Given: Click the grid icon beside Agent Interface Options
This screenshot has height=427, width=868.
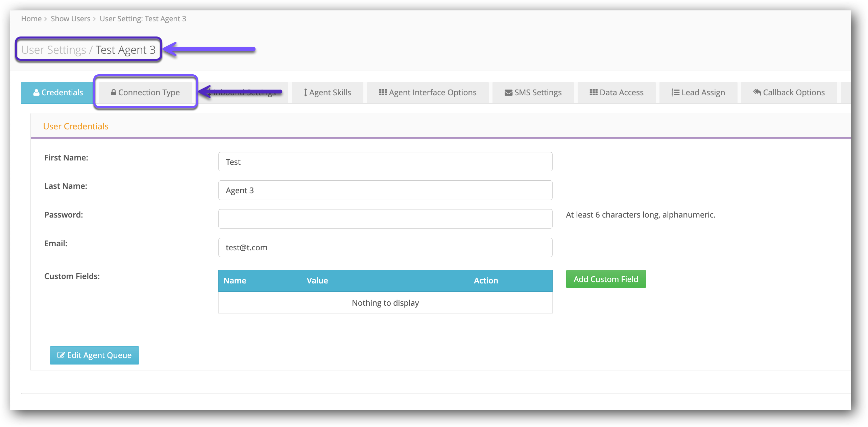Looking at the screenshot, I should (x=383, y=93).
